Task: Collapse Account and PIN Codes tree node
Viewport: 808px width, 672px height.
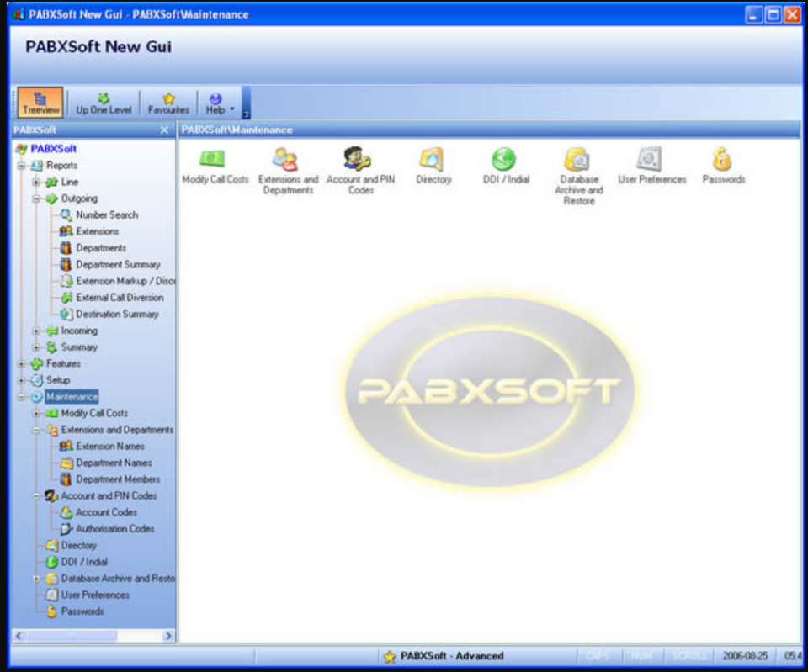Action: 36,495
